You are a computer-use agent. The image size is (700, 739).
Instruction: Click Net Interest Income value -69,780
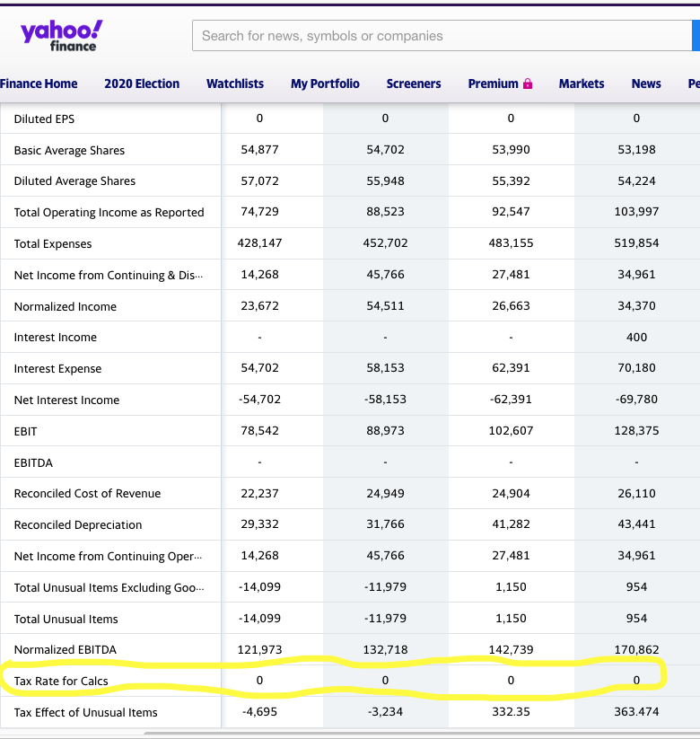click(x=636, y=400)
